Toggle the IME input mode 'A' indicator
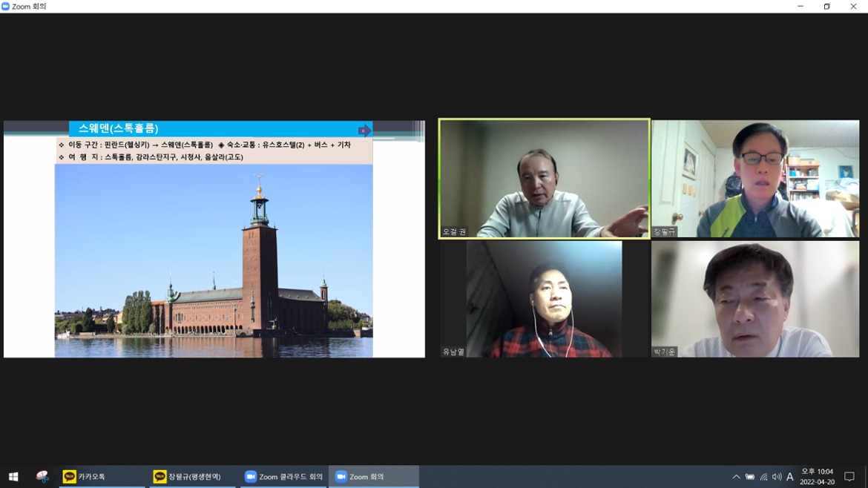 [790, 477]
